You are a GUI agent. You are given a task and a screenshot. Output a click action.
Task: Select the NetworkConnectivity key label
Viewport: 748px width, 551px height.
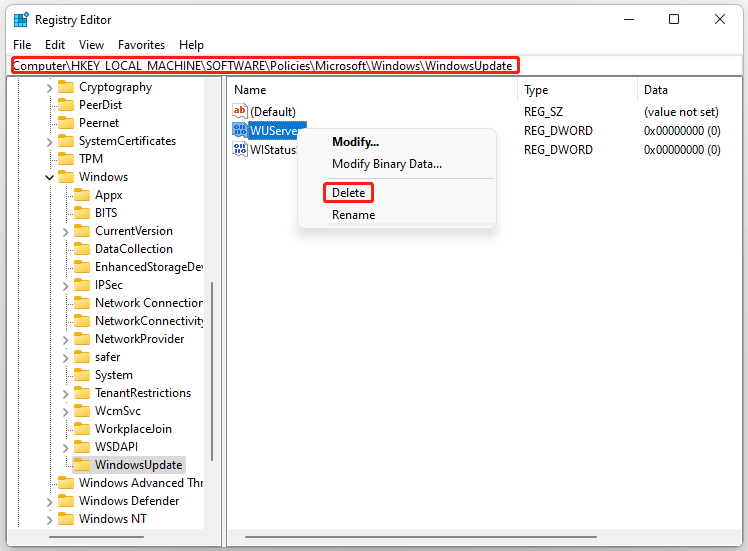pos(149,321)
